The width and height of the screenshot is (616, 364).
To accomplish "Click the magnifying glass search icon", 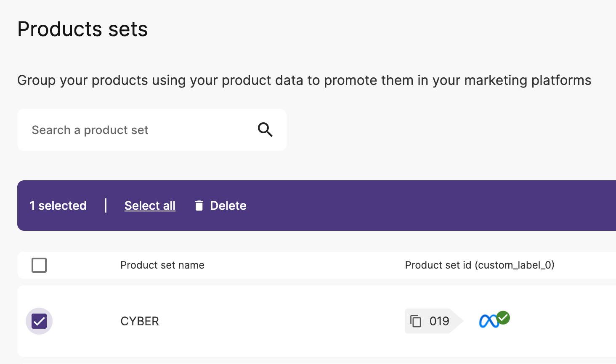I will [x=265, y=130].
